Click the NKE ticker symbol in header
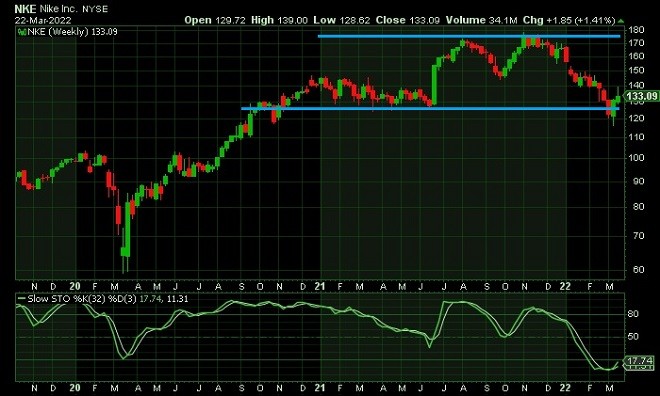The width and height of the screenshot is (660, 396). (x=25, y=9)
